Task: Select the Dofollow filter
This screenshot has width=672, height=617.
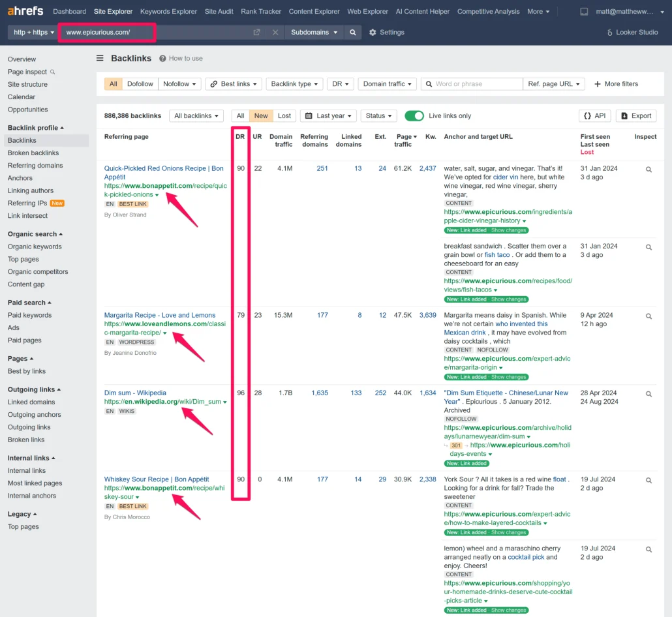Action: point(140,84)
